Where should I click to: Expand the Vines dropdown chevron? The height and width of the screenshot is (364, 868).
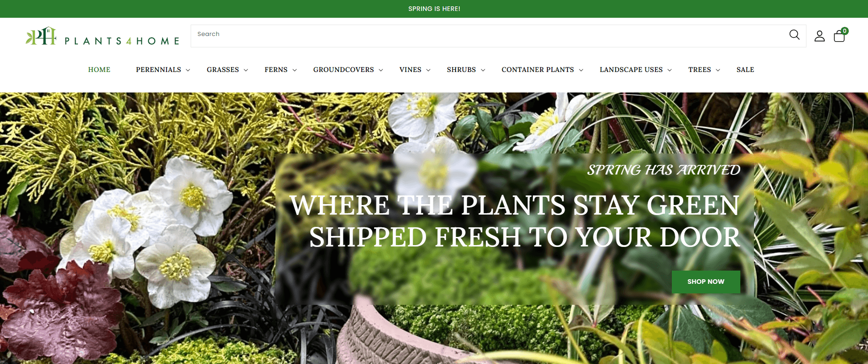pyautogui.click(x=428, y=70)
